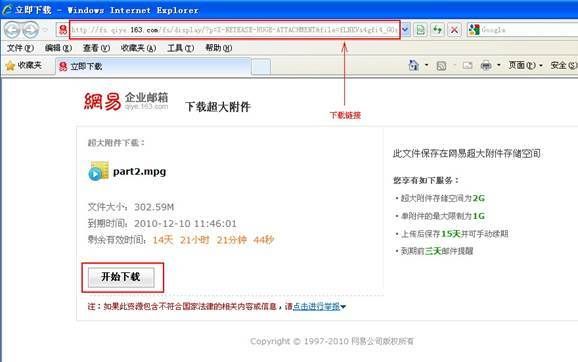The image size is (578, 362).
Task: Click the Home icon in command bar
Action: tap(414, 66)
